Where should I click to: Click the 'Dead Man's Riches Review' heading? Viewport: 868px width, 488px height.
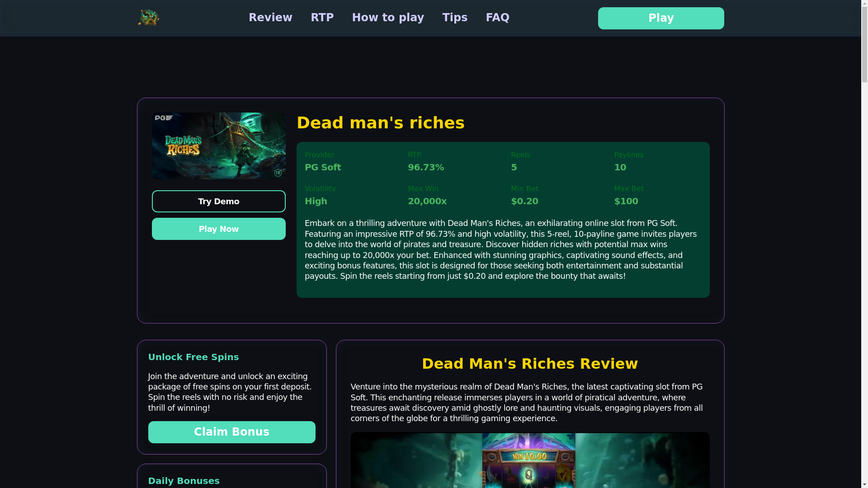[x=530, y=364]
